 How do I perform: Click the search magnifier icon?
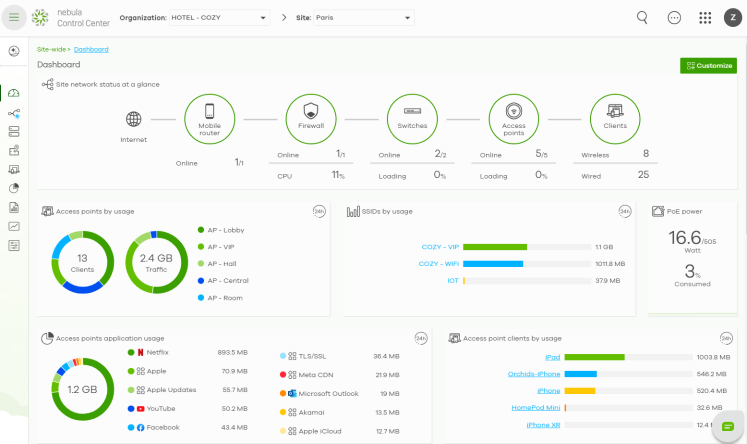pos(642,18)
